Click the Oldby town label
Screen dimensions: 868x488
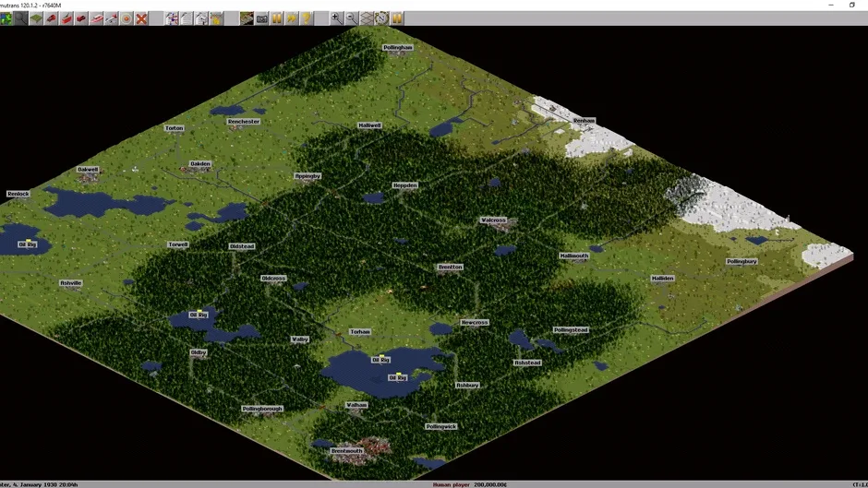[199, 352]
